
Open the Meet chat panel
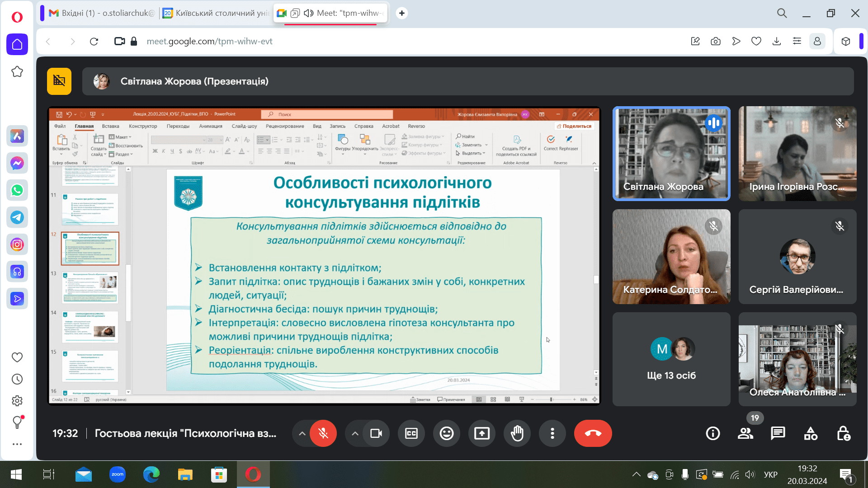(778, 433)
